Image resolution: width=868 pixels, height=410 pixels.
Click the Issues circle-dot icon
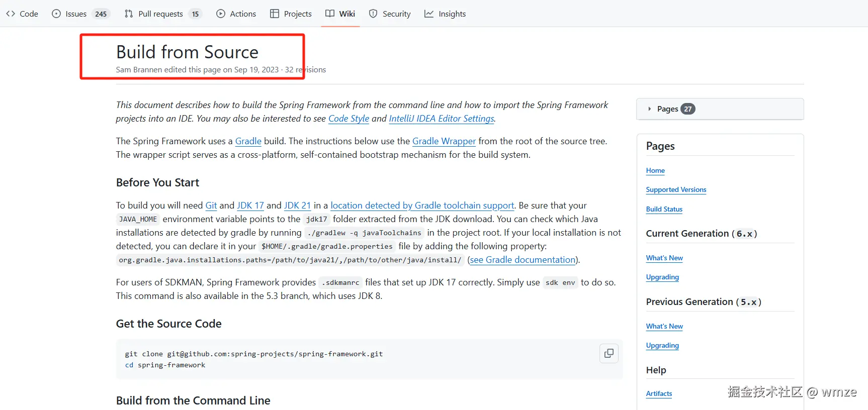point(56,14)
